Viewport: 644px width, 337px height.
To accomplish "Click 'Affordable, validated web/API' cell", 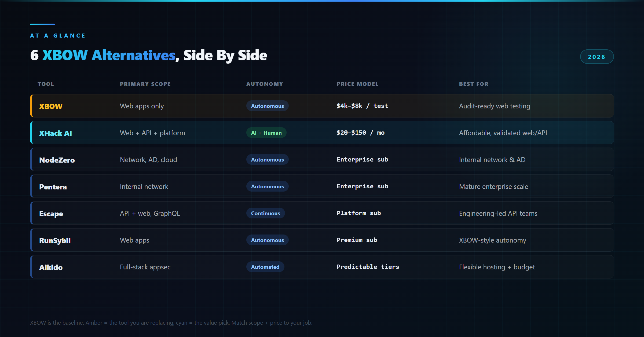I will (503, 133).
